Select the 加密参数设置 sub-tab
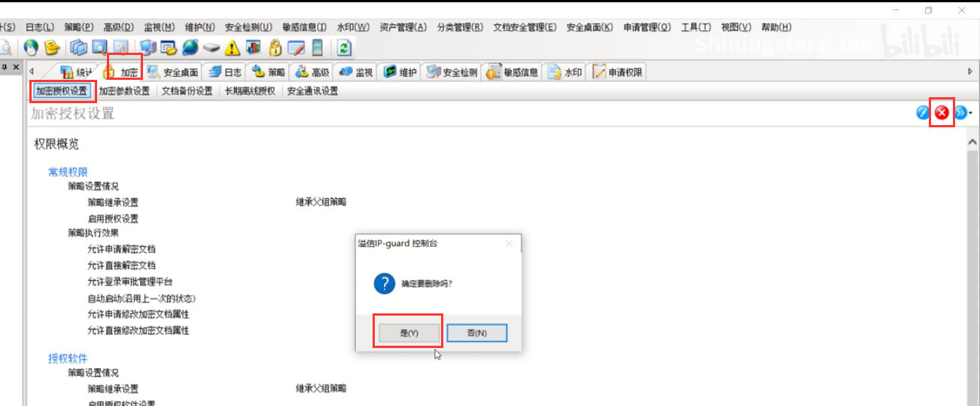The image size is (980, 406). coord(124,91)
